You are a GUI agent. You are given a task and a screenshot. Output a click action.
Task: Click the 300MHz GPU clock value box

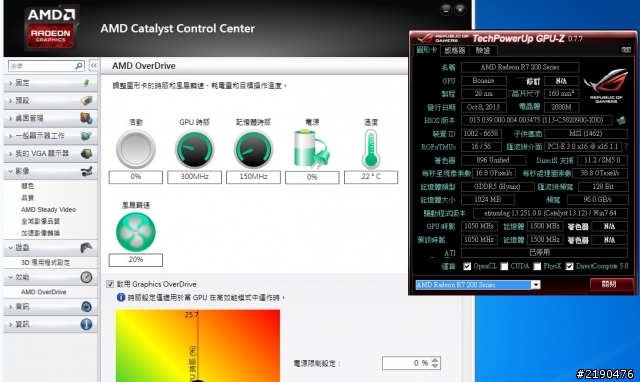click(194, 177)
